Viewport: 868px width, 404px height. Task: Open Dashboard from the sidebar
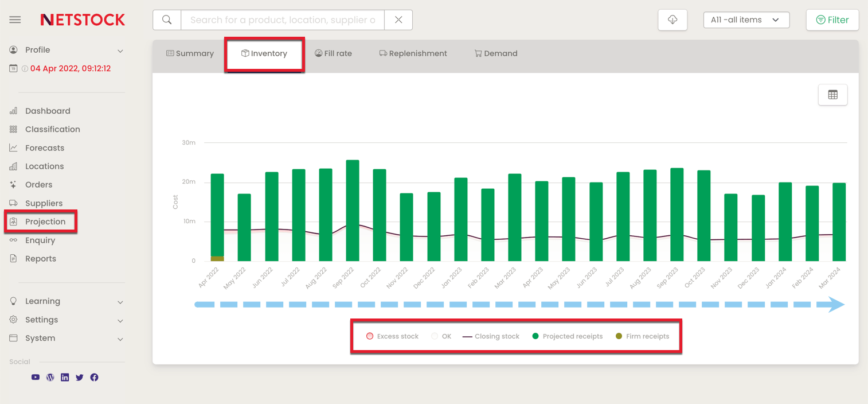point(48,111)
